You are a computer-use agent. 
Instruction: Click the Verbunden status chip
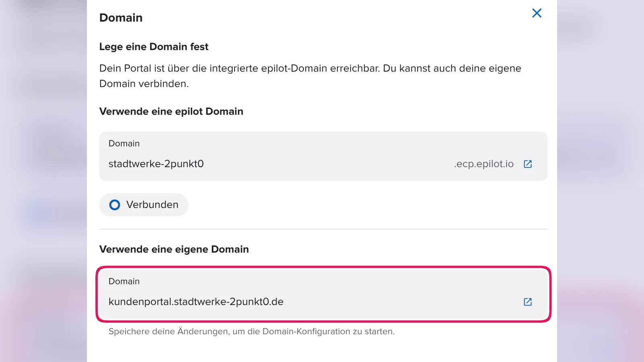144,205
